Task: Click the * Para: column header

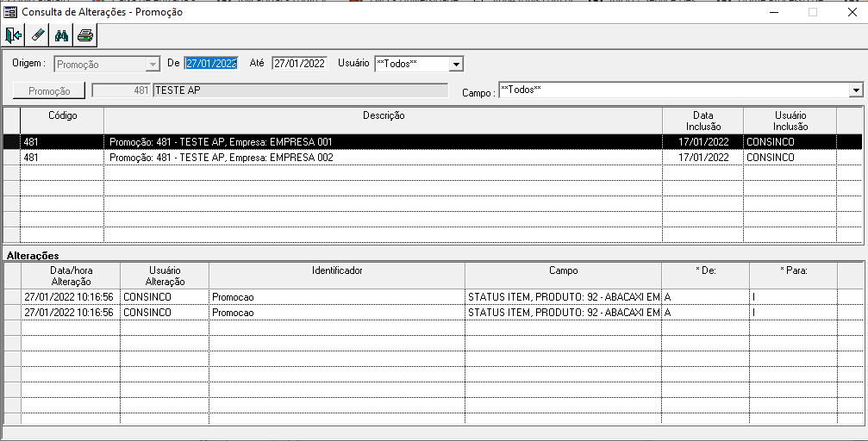Action: (x=794, y=276)
